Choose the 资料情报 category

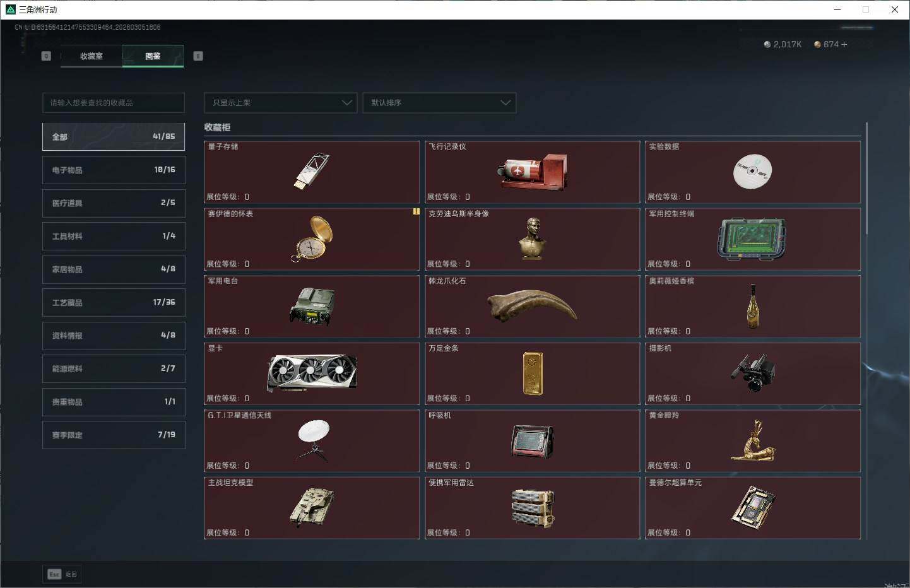tap(114, 336)
